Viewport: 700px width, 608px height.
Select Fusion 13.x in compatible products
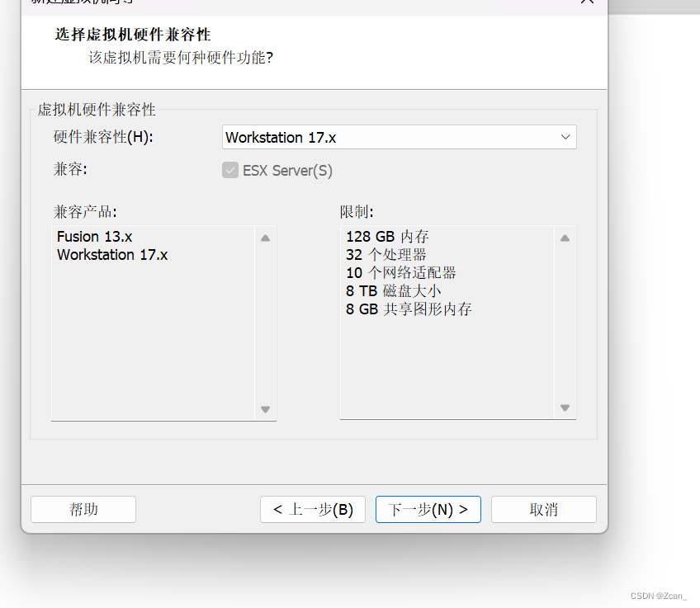(x=95, y=237)
